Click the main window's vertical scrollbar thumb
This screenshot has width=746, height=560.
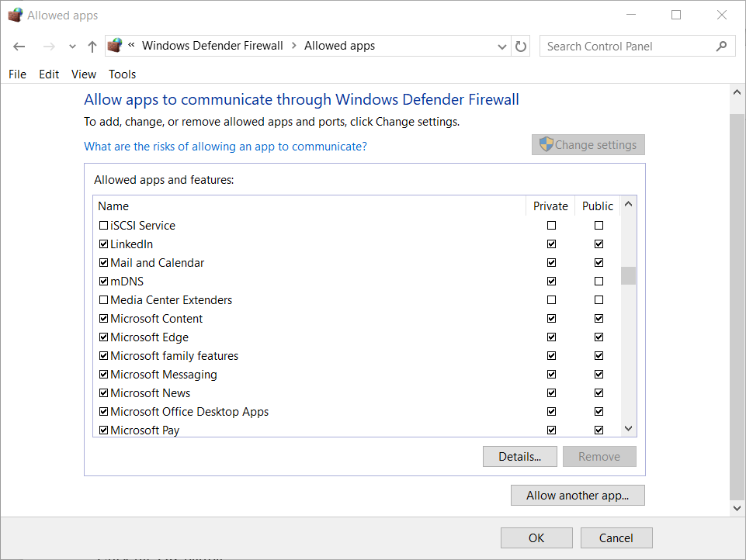click(x=737, y=306)
